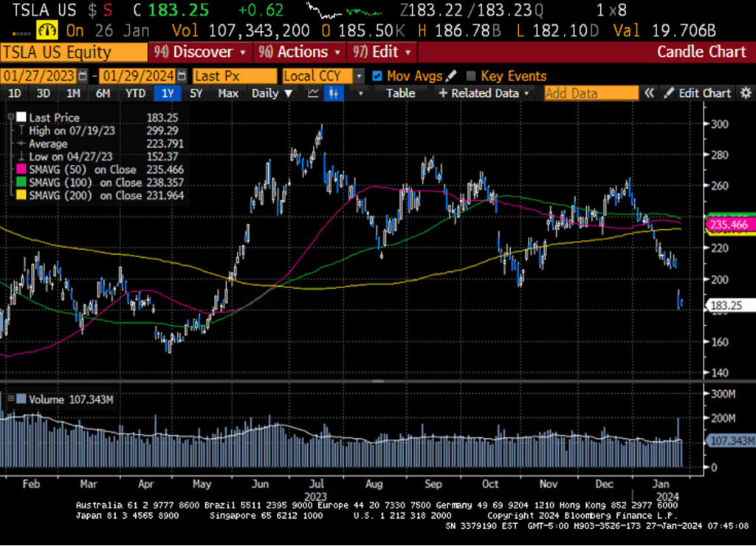The width and height of the screenshot is (756, 546).
Task: Click the Edit Chart button
Action: tap(698, 93)
